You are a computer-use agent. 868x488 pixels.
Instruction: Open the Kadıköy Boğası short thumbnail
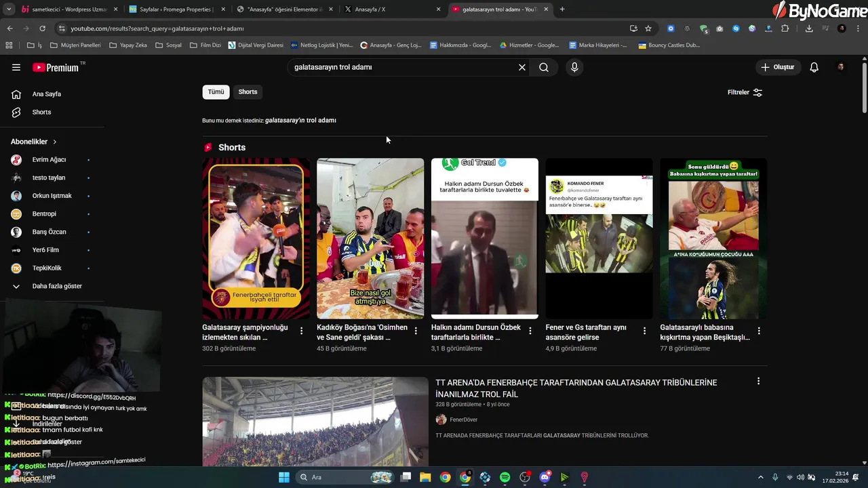point(370,239)
